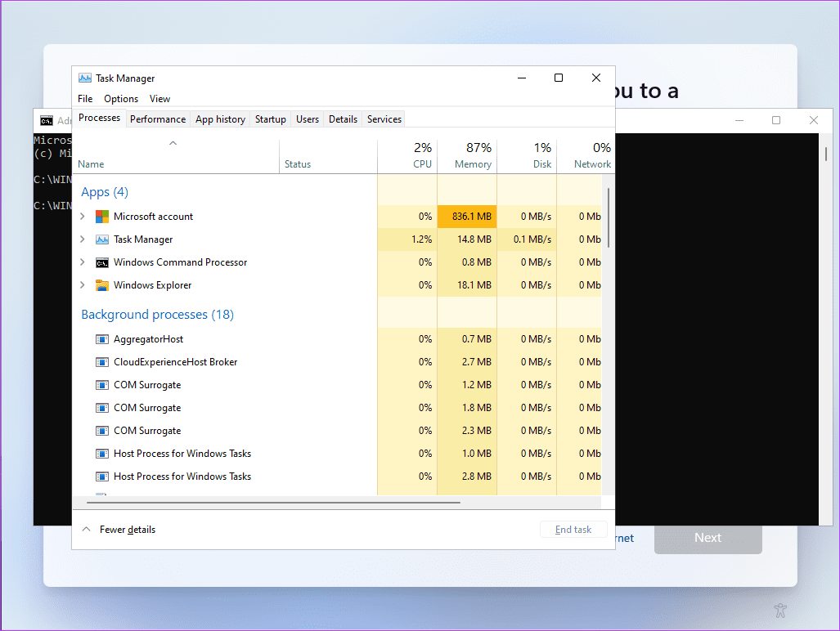
Task: Click the Windows Explorer folder icon
Action: [102, 285]
